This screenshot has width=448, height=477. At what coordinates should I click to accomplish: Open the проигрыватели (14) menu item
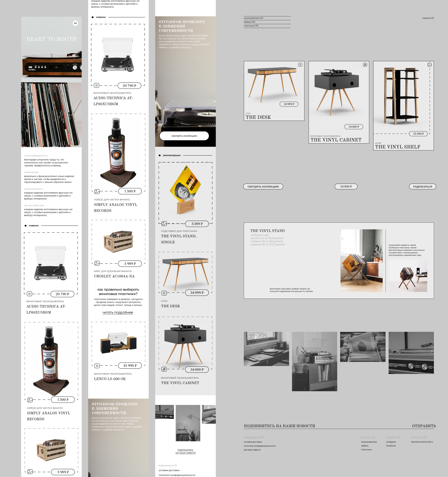pyautogui.click(x=253, y=18)
